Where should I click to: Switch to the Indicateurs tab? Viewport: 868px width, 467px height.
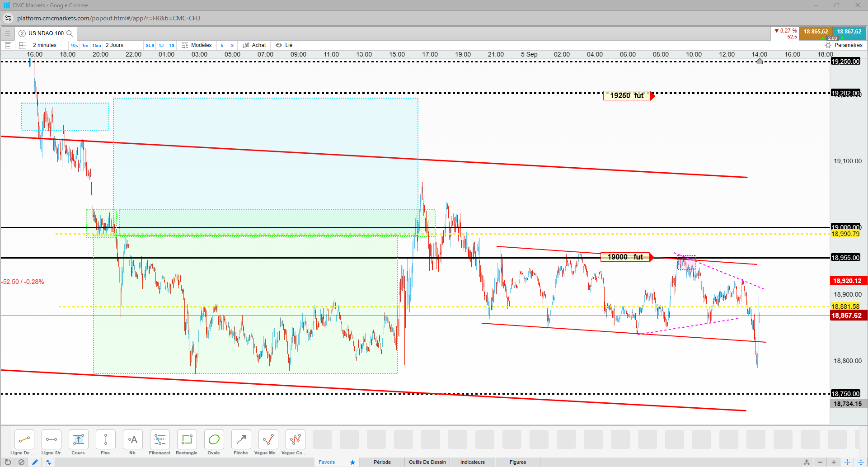pyautogui.click(x=473, y=462)
